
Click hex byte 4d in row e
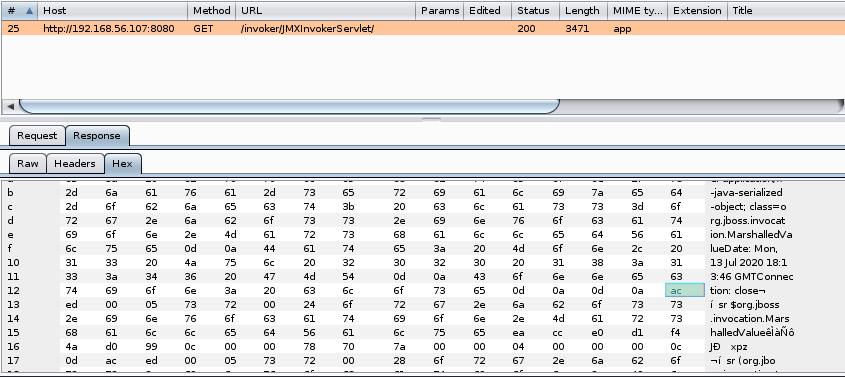[x=231, y=235]
